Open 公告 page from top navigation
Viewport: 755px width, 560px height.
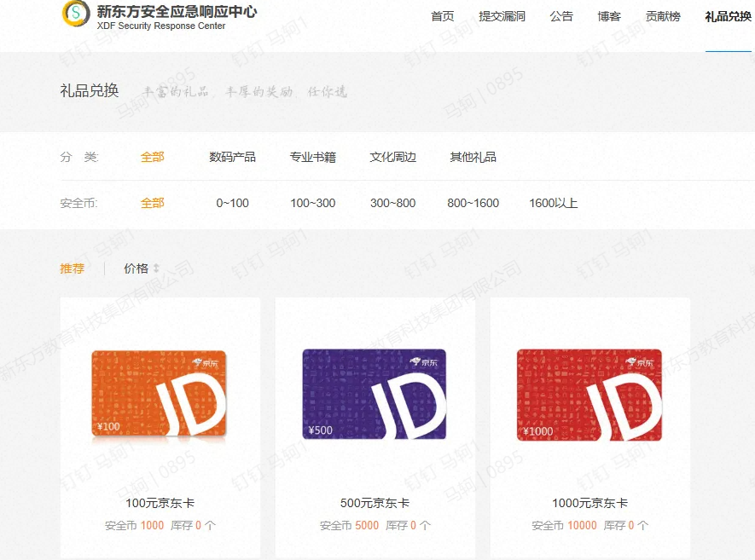(561, 17)
